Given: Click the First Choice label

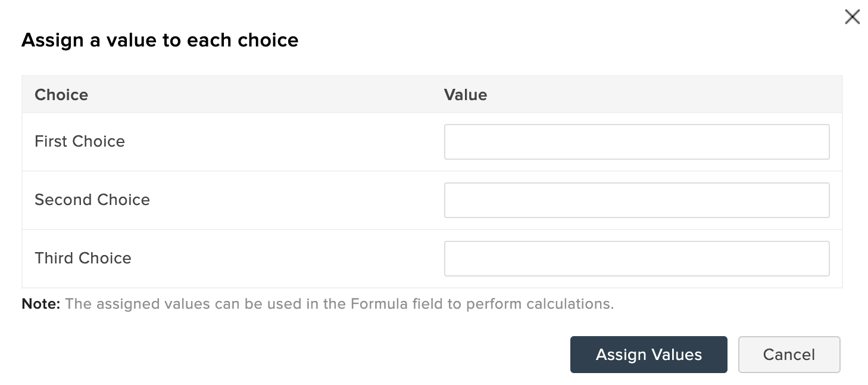Looking at the screenshot, I should tap(80, 141).
